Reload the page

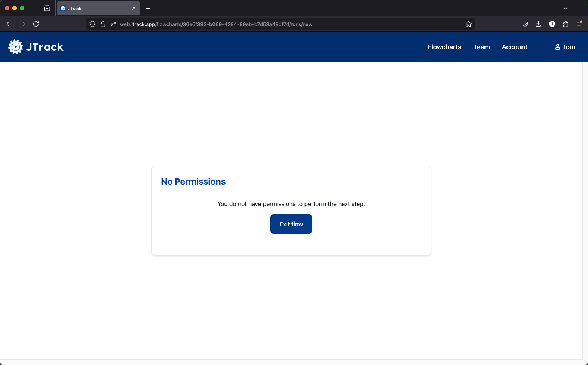[36, 24]
